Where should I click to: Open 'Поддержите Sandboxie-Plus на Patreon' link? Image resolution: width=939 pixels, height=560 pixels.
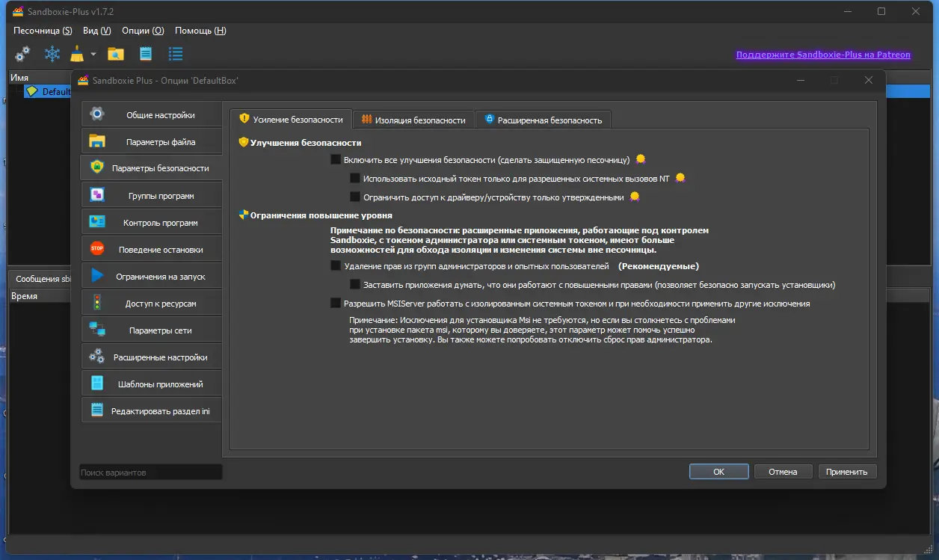click(x=823, y=55)
